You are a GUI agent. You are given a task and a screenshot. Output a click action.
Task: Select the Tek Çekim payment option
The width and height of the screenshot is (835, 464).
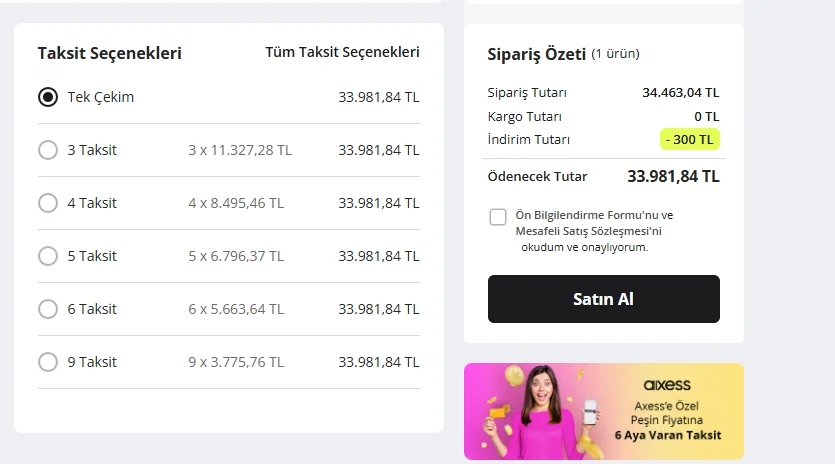(x=48, y=97)
